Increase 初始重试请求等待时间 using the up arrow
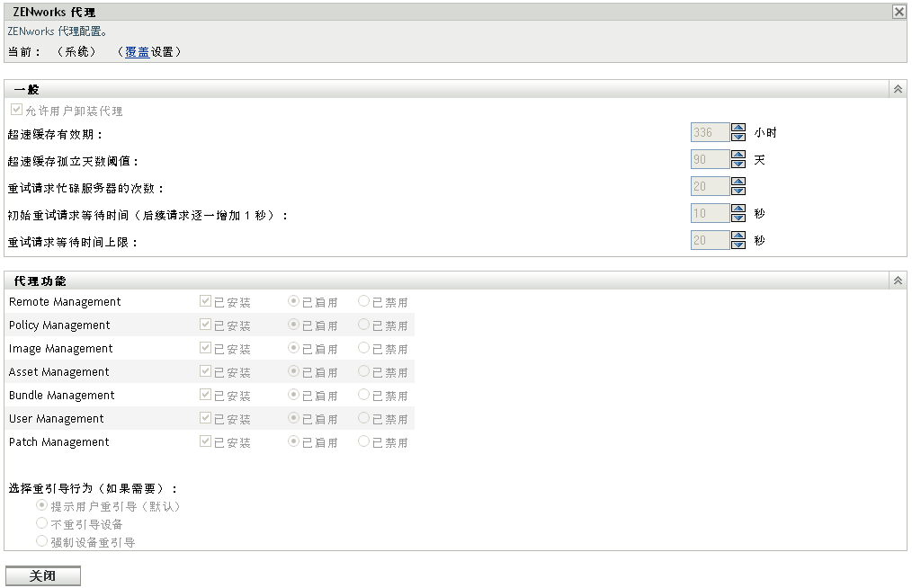The height and width of the screenshot is (588, 912). pyautogui.click(x=738, y=209)
